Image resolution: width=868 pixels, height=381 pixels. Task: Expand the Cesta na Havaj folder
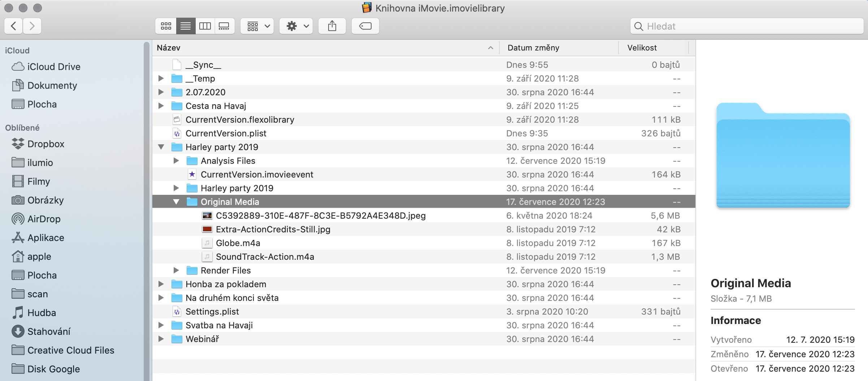tap(161, 106)
